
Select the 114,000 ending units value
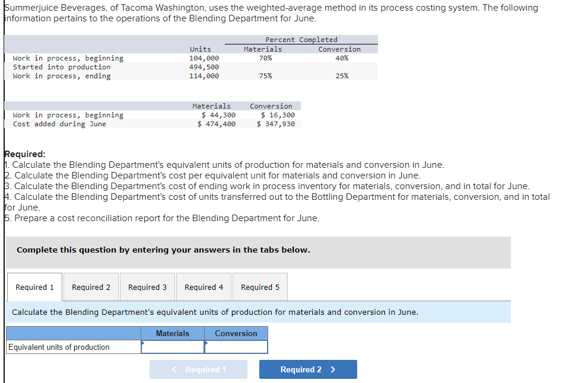point(204,76)
